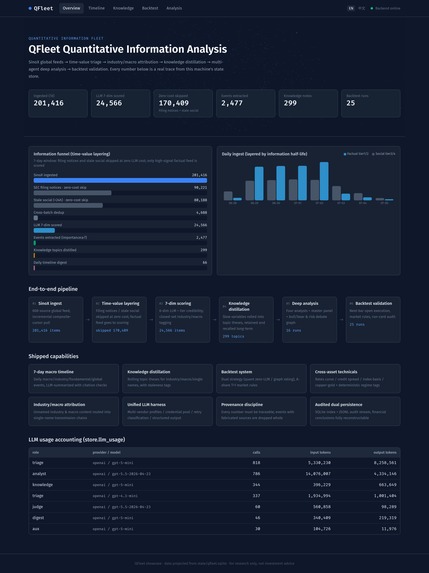Click the 'output tokens' column header
The image size is (429, 573).
[385, 452]
